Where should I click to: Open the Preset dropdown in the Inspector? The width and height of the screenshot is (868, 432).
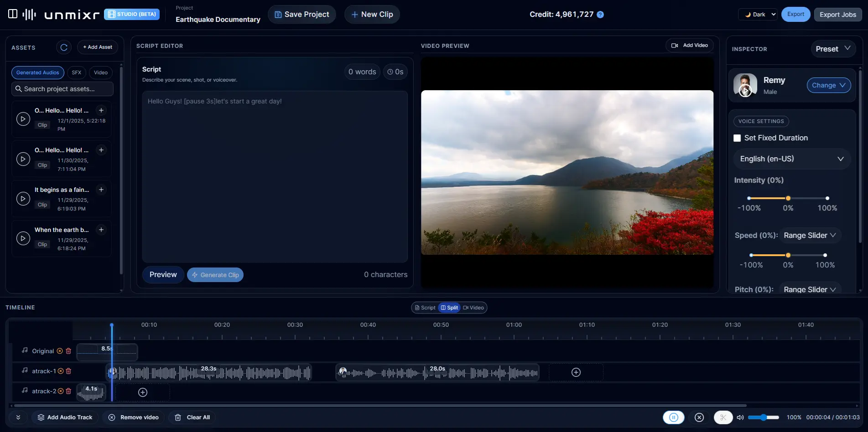click(833, 49)
